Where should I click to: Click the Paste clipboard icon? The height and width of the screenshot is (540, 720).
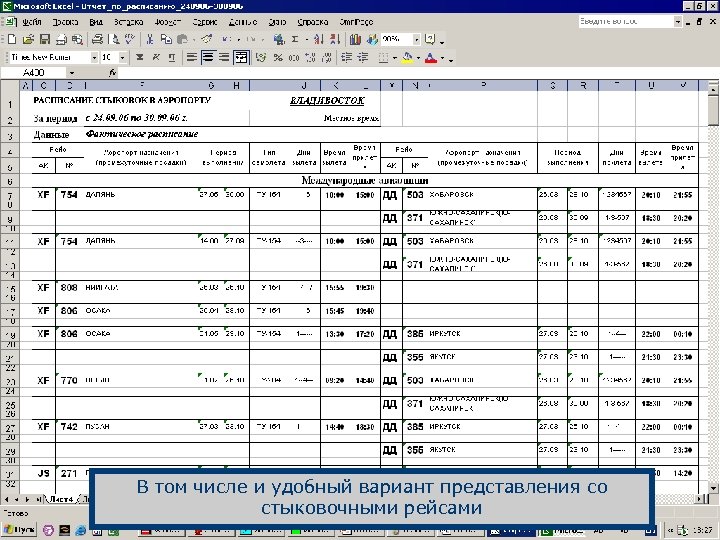tap(182, 39)
